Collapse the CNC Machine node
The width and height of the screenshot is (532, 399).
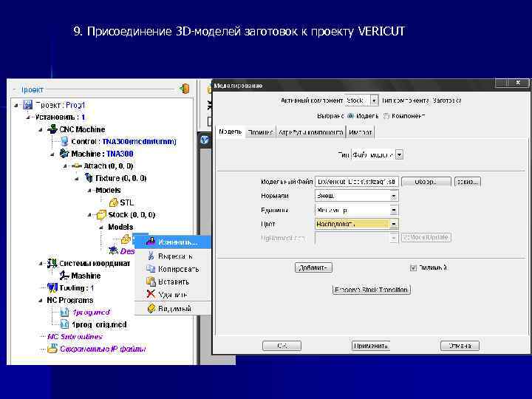41,129
